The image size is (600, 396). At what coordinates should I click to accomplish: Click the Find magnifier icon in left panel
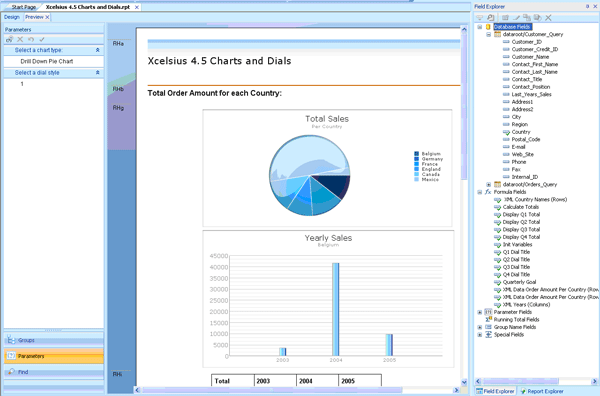(11, 372)
